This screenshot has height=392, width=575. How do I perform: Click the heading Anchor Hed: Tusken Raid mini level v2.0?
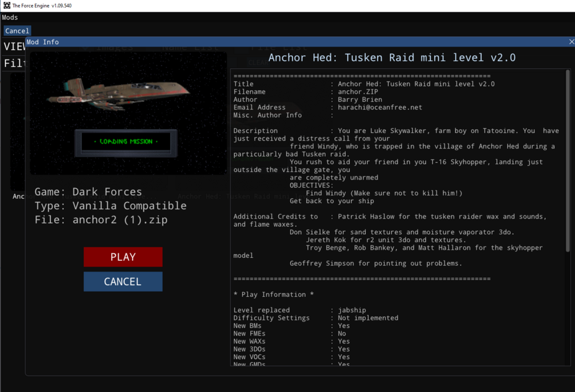392,58
